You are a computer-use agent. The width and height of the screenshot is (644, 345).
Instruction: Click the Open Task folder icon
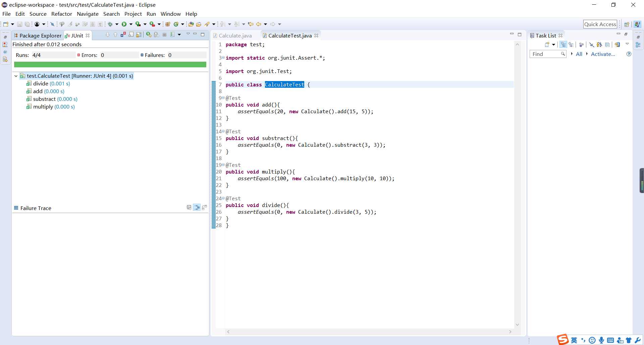click(x=199, y=24)
